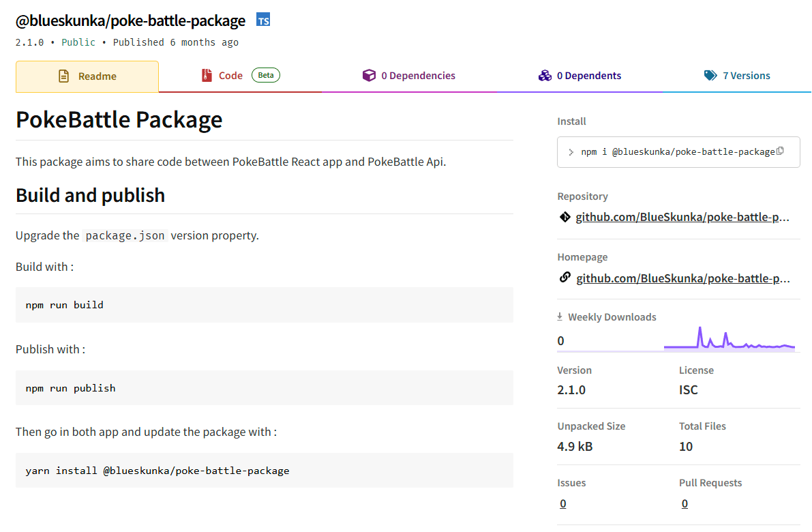
Task: Click the 'Publish with :' text
Action: (x=50, y=349)
